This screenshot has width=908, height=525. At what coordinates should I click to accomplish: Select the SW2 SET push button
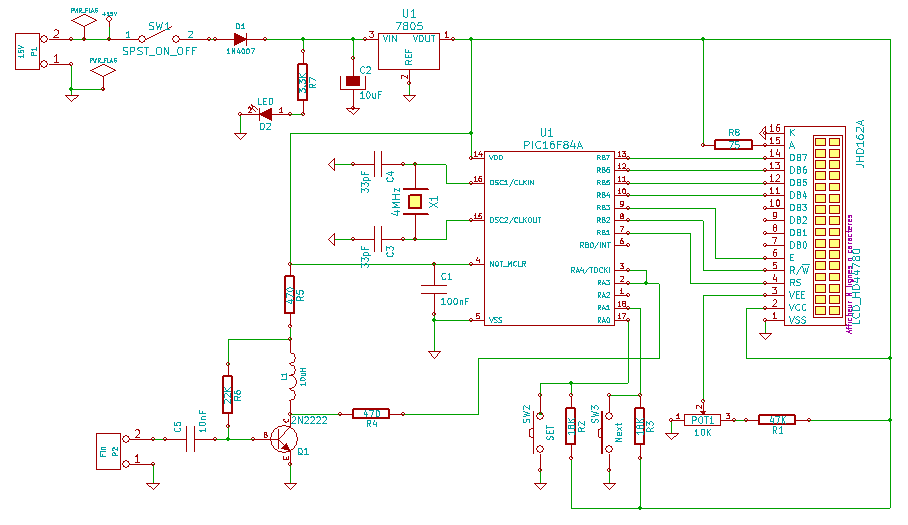pos(540,432)
